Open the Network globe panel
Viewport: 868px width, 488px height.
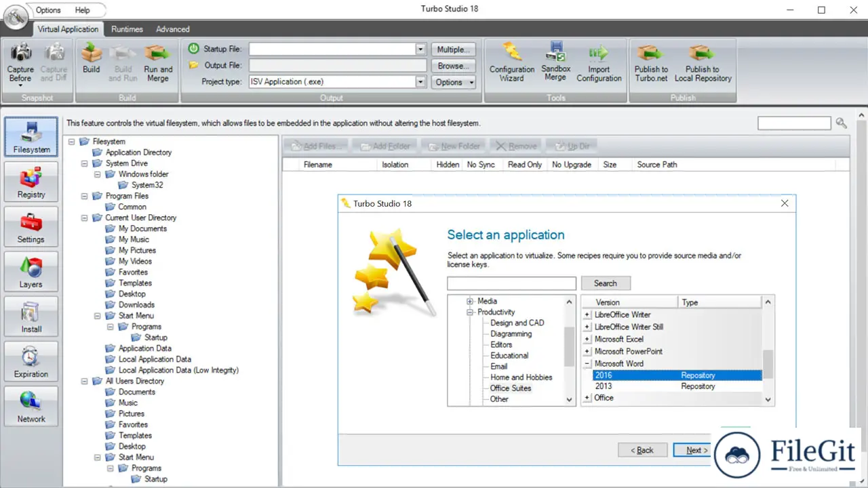(31, 406)
